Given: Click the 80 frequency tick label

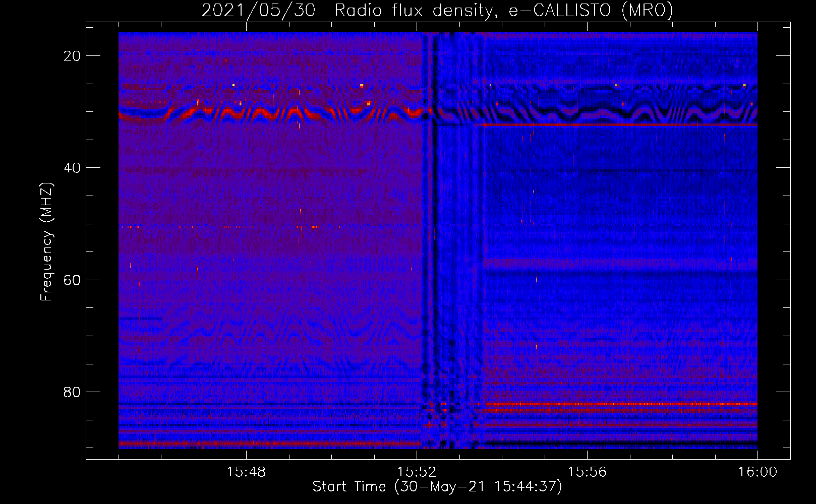Looking at the screenshot, I should tap(72, 392).
